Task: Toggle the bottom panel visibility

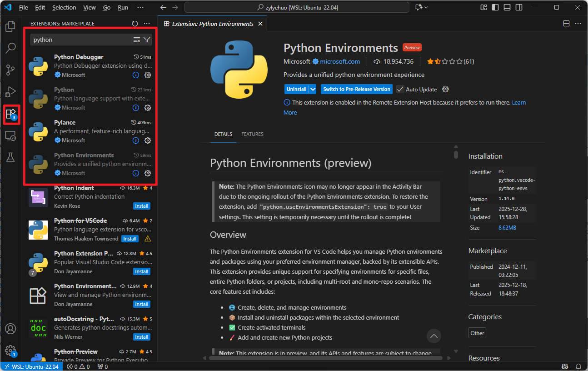Action: click(507, 8)
